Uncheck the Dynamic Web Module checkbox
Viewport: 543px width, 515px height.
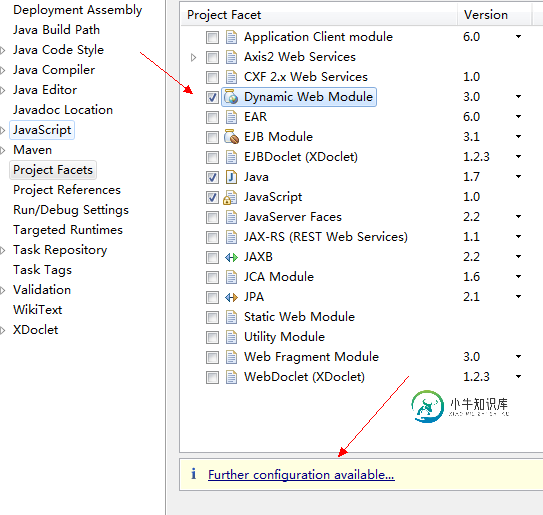point(212,97)
